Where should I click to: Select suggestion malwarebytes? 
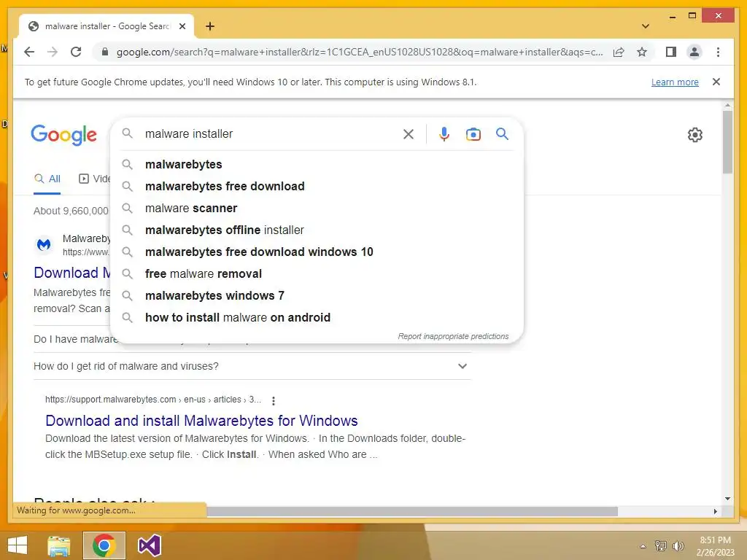coord(317,164)
